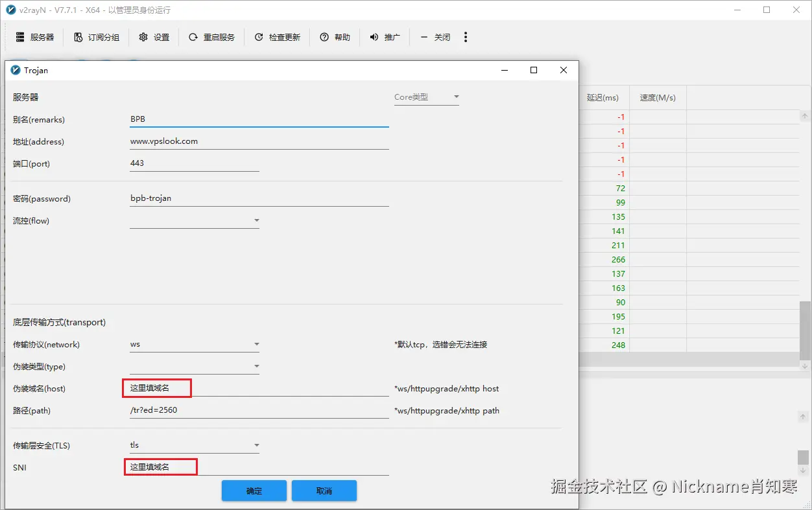Select the row with delay 135
Image resolution: width=812 pixels, height=510 pixels.
(689, 217)
